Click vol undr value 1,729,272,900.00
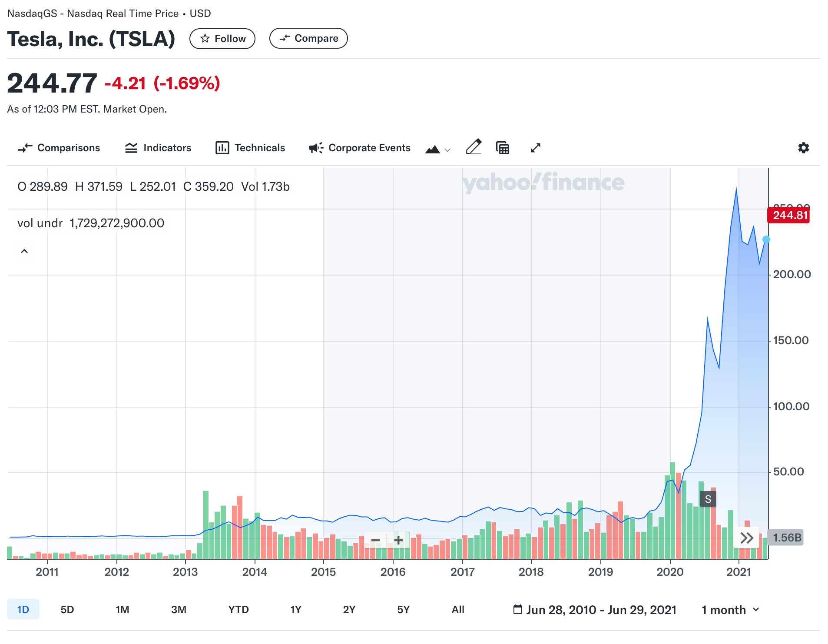This screenshot has width=828, height=644. 117,223
